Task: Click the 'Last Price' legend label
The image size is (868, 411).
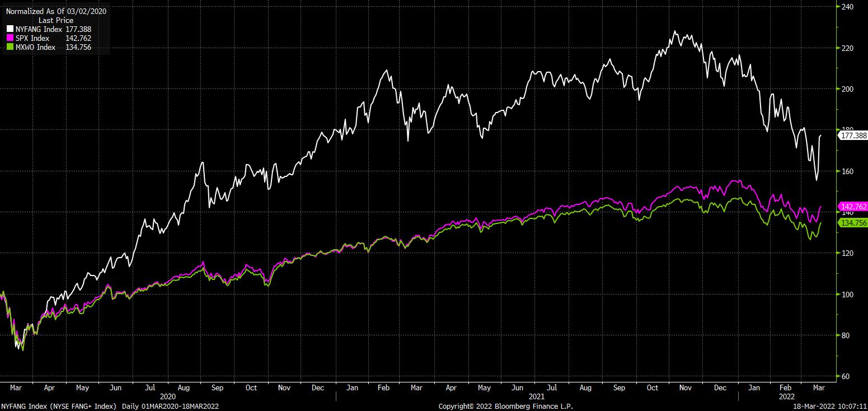Action: pyautogui.click(x=57, y=20)
